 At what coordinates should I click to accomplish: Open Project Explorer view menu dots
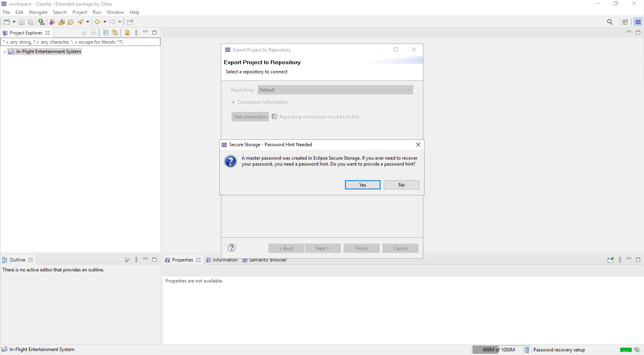click(x=136, y=33)
